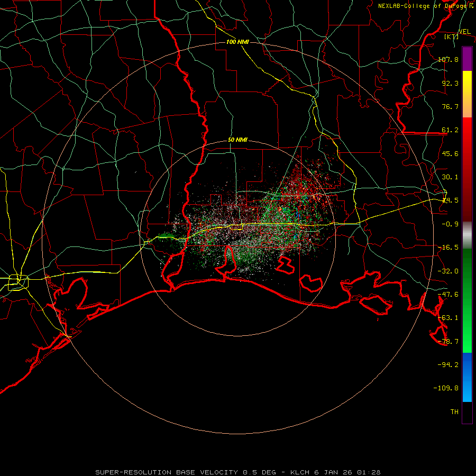Pick the green segment of the color bar
Image resolution: width=476 pixels, height=476 pixels.
point(467,300)
